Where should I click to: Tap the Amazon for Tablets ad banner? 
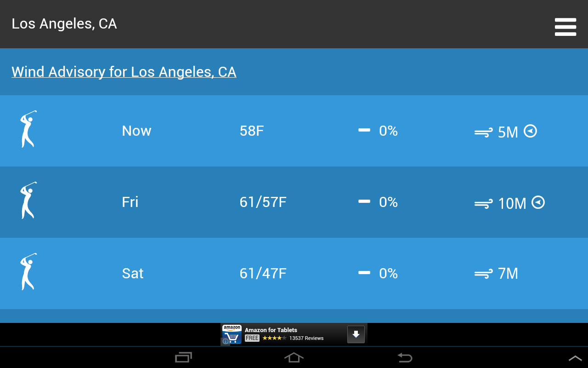(285, 334)
